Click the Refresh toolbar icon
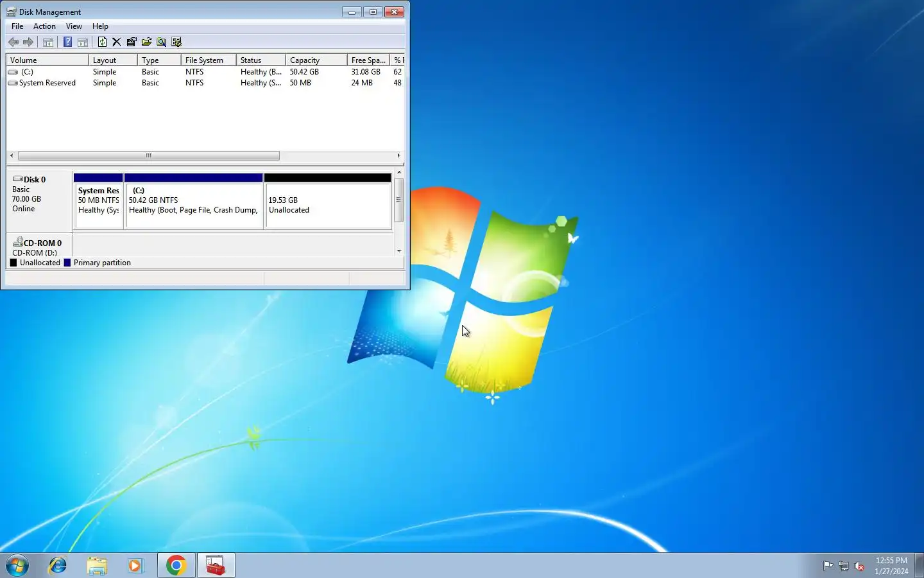924x578 pixels. click(x=102, y=42)
